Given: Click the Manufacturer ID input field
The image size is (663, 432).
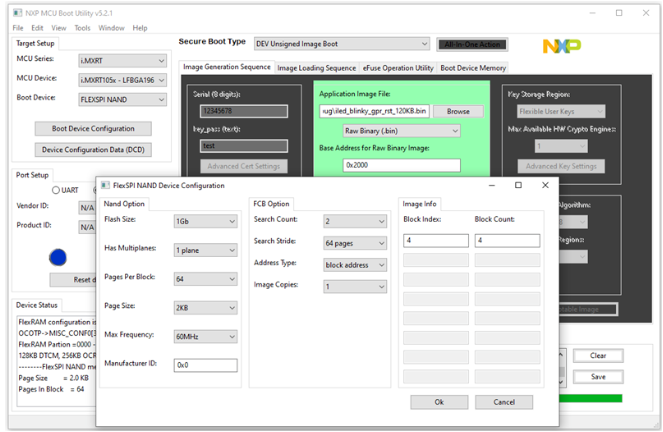Looking at the screenshot, I should 205,365.
